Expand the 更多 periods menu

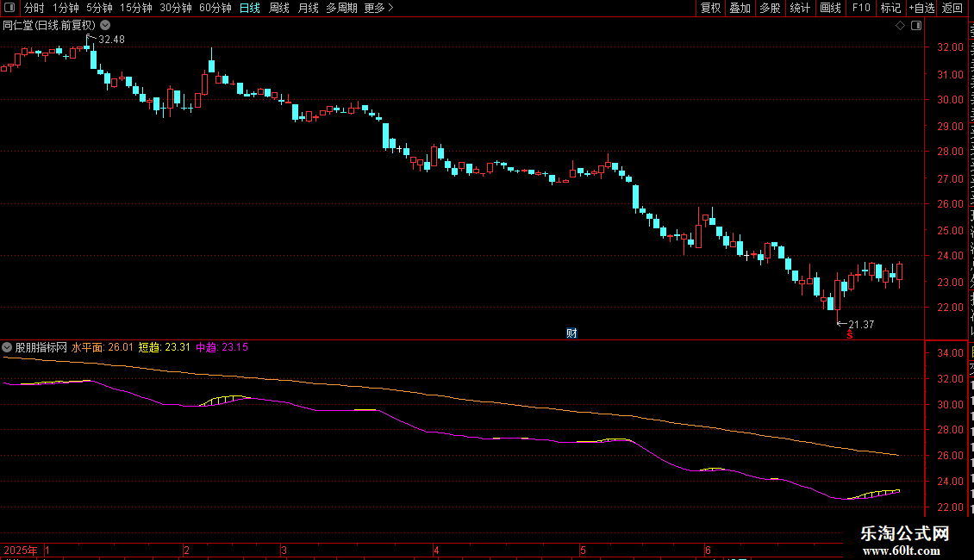click(379, 8)
